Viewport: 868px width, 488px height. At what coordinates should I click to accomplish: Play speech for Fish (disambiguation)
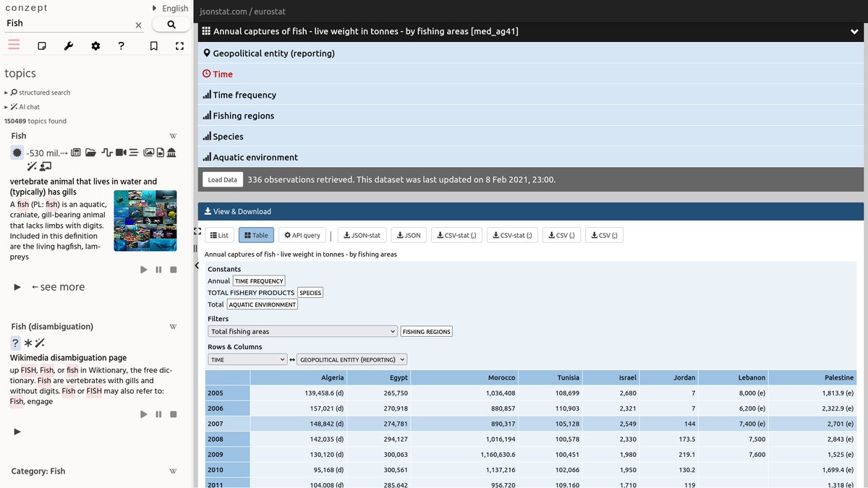click(144, 414)
